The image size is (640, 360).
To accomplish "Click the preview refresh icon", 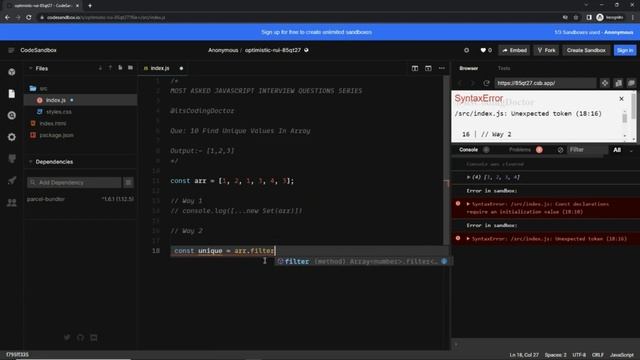I will click(487, 83).
